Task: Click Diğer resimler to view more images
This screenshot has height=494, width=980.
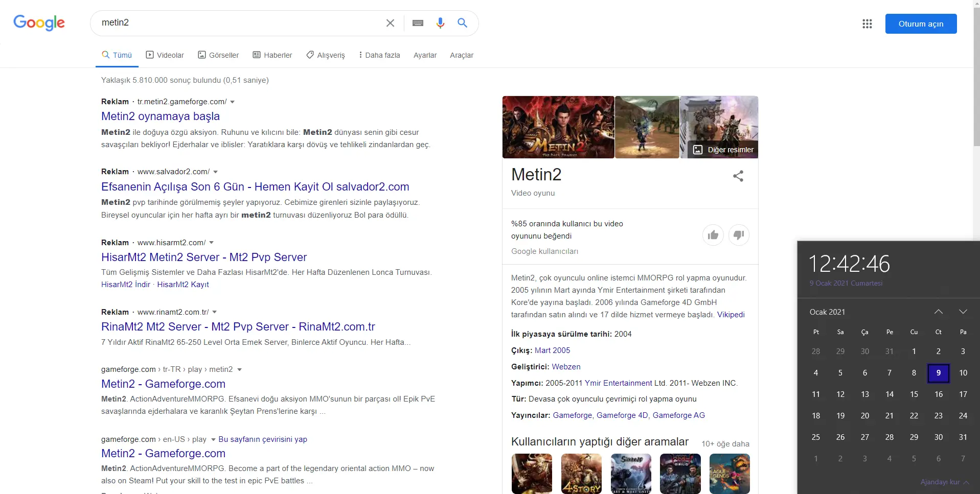Action: (723, 150)
